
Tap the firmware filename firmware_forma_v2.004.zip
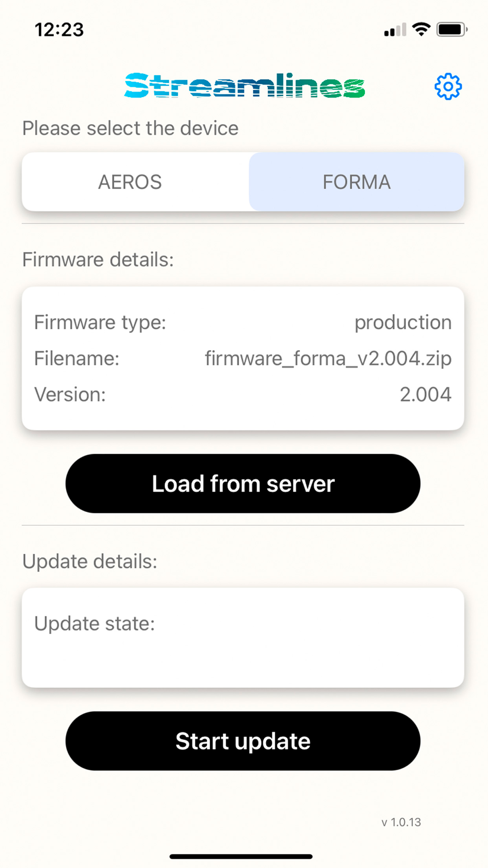(328, 358)
